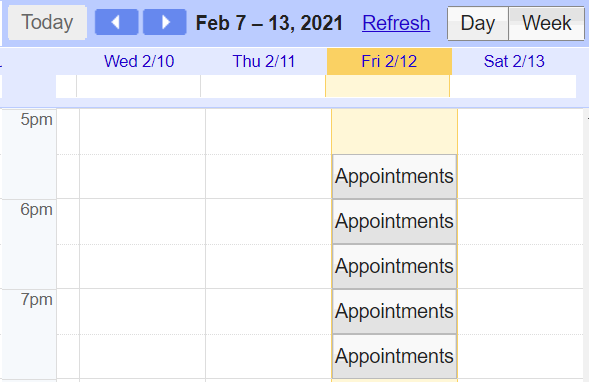Screen dimensions: 589x382
Task: Select the all-day cell under Fri 2/12
Action: (387, 86)
